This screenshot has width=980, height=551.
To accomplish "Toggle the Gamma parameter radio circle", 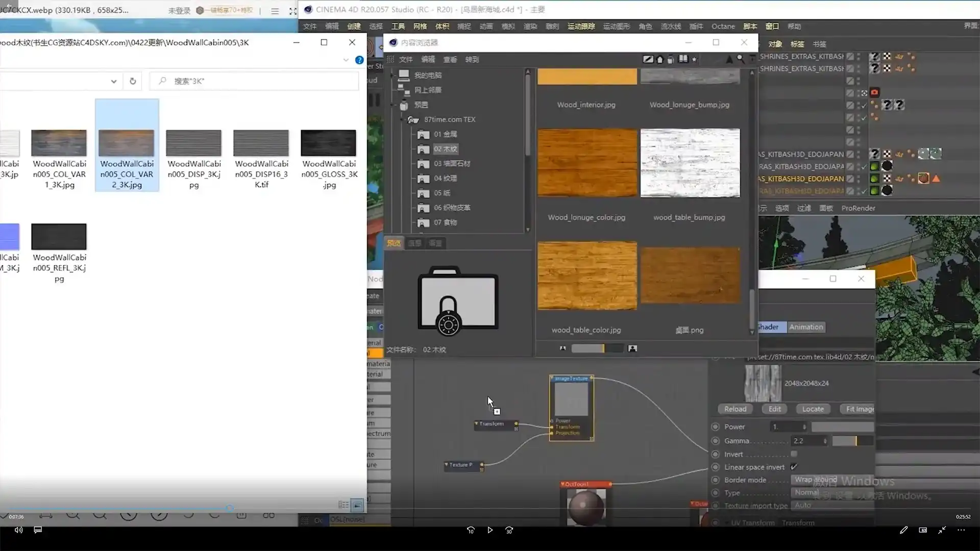I will [715, 441].
